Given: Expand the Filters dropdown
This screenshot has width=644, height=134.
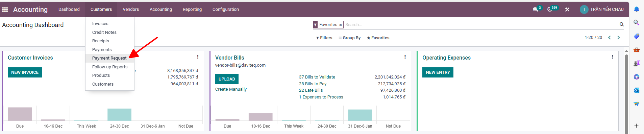Looking at the screenshot, I should (324, 38).
